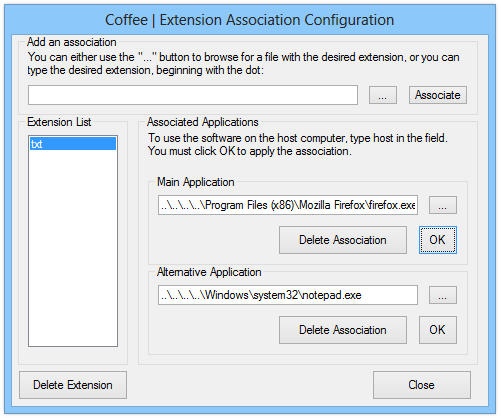Delete the Alternative Application association
Viewport: 501px width, 418px height.
tap(343, 330)
